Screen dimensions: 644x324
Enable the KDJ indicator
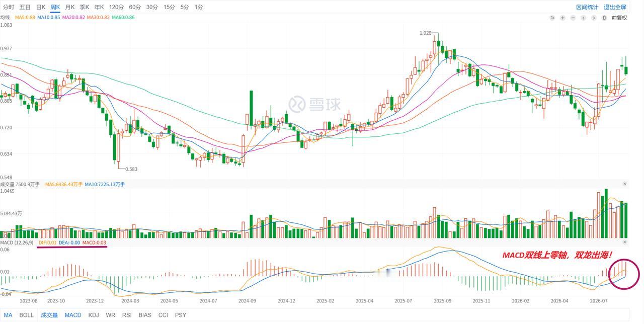[x=94, y=315]
